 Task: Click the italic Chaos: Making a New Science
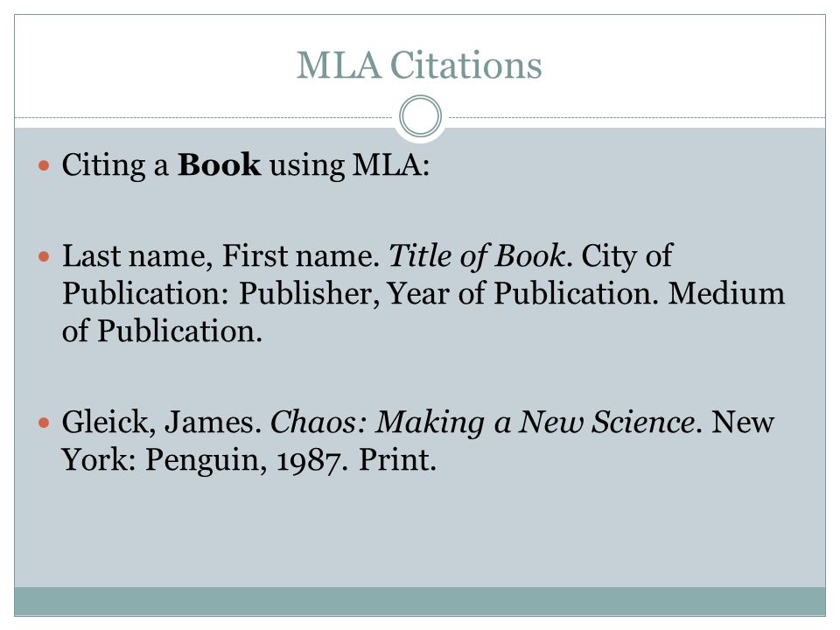(483, 422)
